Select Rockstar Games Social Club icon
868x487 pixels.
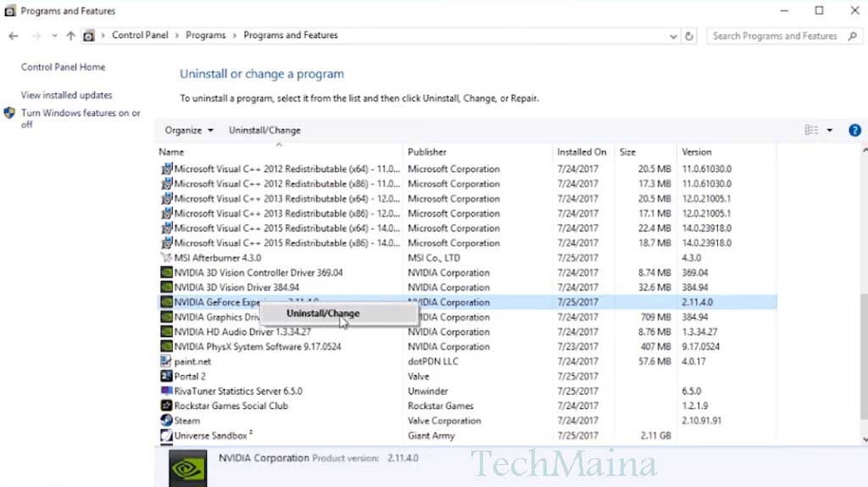click(x=166, y=406)
